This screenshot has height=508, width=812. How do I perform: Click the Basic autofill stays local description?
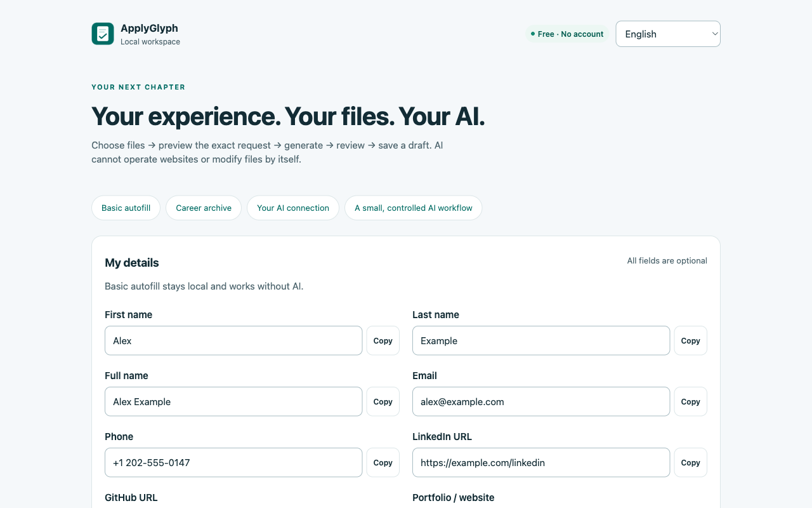point(204,286)
